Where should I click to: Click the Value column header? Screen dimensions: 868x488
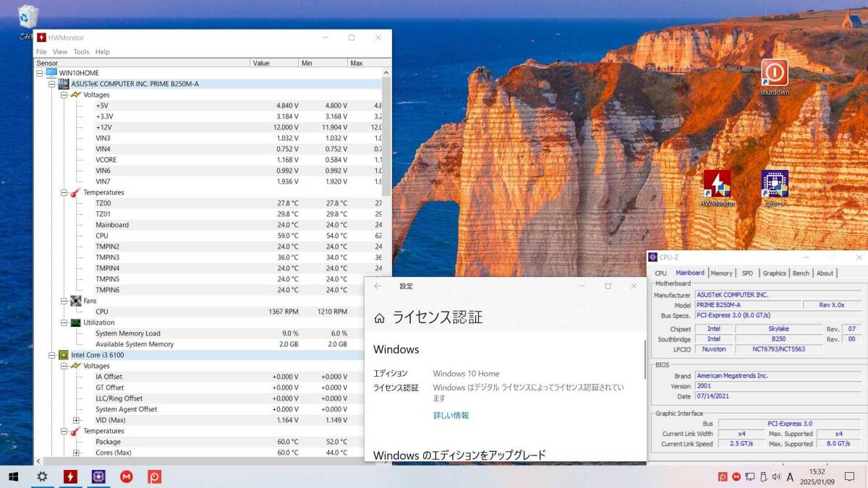coord(274,63)
